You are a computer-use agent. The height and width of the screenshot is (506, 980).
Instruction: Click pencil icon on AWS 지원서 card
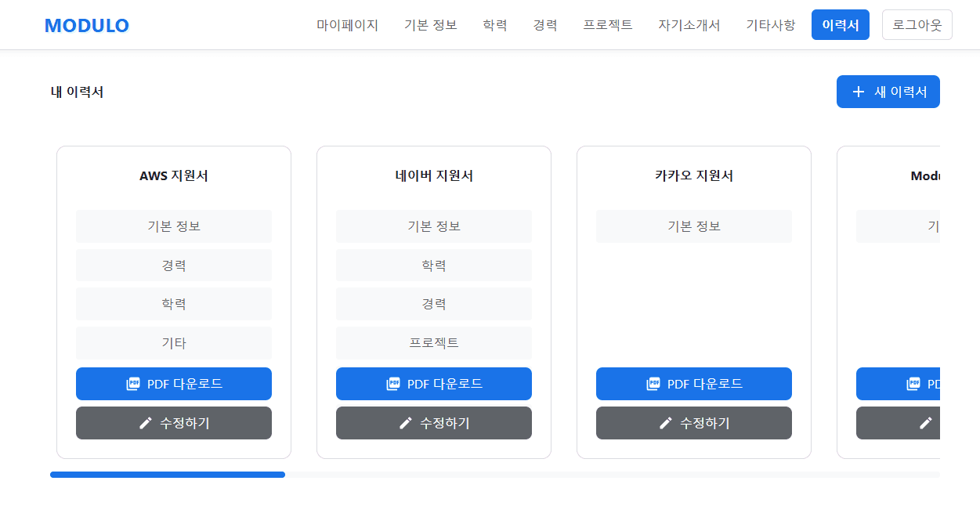146,423
